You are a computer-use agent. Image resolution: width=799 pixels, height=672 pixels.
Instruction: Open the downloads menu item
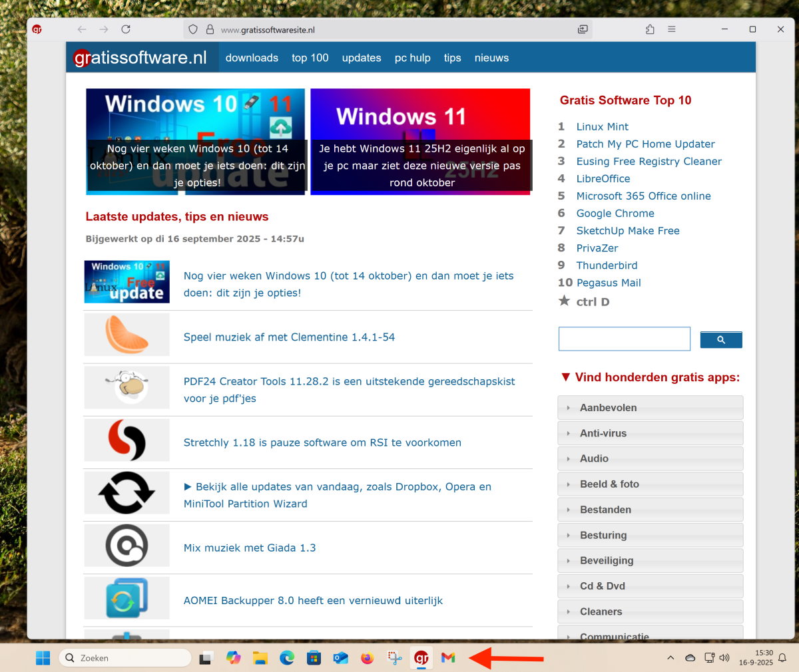[x=252, y=58]
